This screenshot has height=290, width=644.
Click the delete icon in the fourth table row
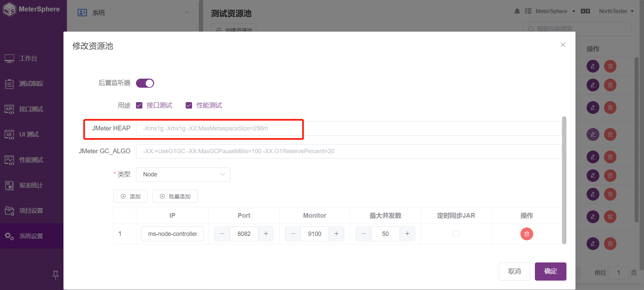(x=610, y=134)
